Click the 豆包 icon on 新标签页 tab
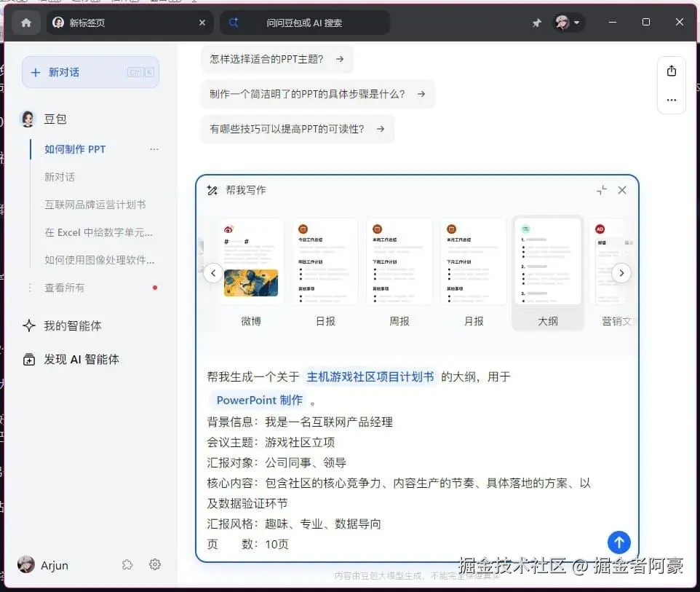Viewport: 700px width, 592px height. 58,23
